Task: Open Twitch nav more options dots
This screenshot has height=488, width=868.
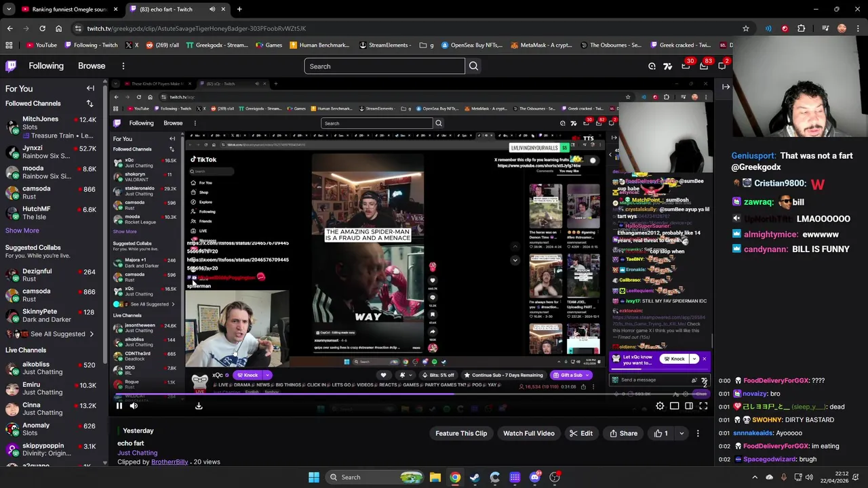Action: [123, 66]
